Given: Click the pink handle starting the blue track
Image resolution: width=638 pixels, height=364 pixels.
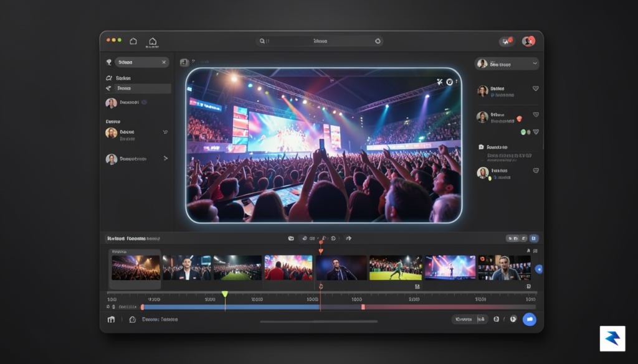Looking at the screenshot, I should click(142, 307).
